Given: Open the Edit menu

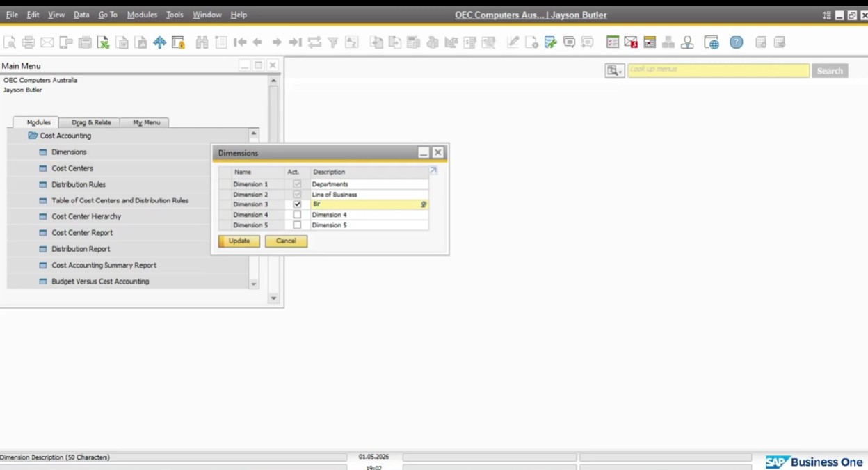Looking at the screenshot, I should tap(33, 15).
